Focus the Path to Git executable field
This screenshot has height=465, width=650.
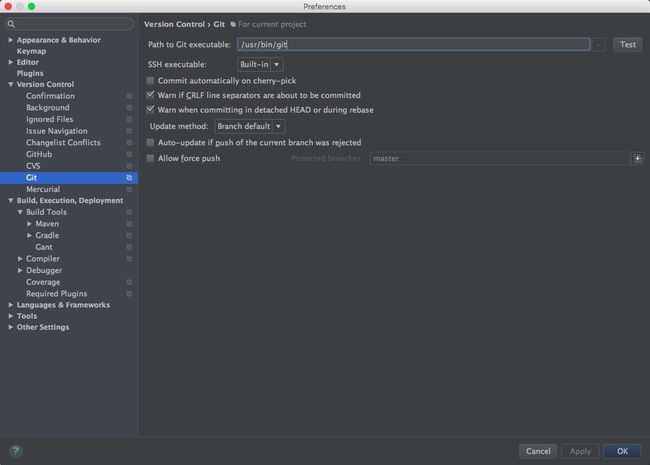pos(413,45)
